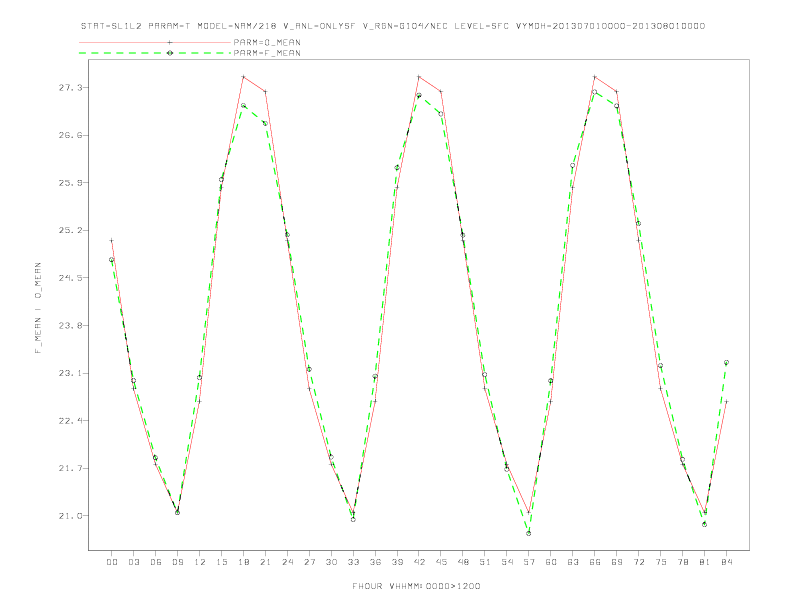Click the PARM=F_MEAN legend label

[267, 53]
